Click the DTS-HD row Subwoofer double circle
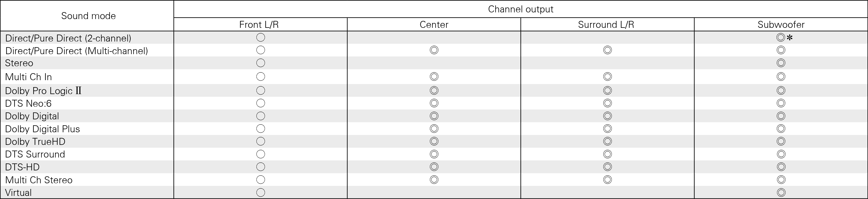Image resolution: width=868 pixels, height=199 pixels. click(781, 167)
